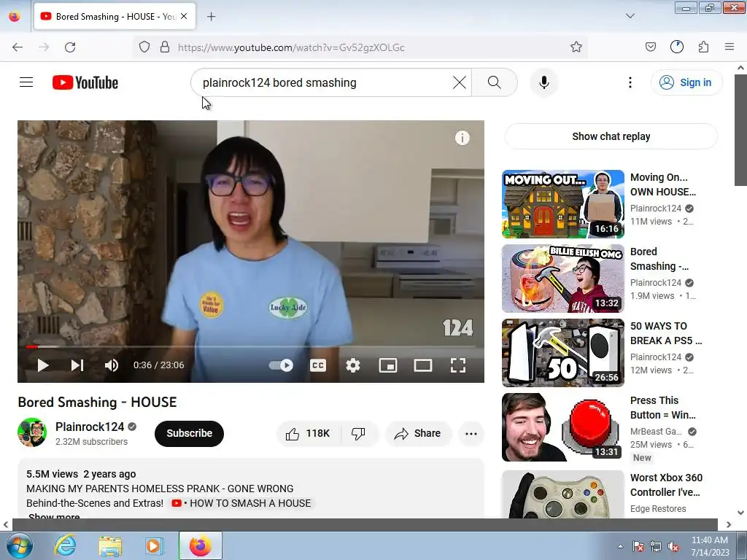Screen dimensions: 747x560
Task: Bookmark this page with the star
Action: 576,47
